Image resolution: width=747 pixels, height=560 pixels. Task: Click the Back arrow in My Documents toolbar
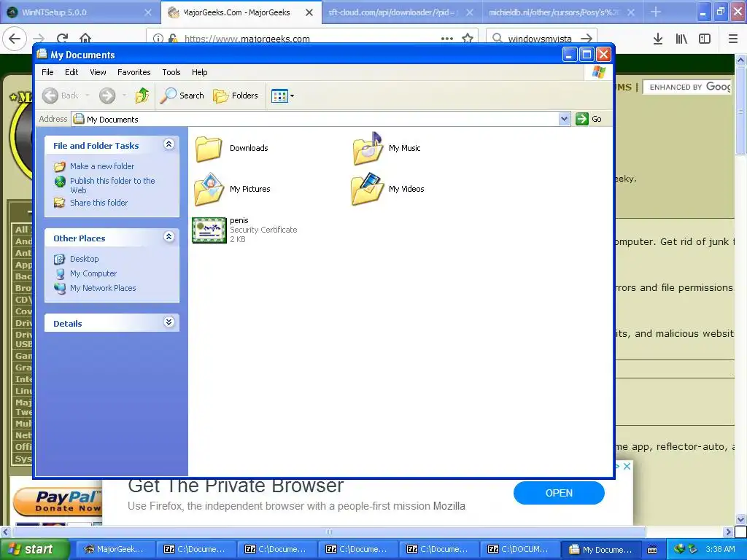tap(50, 96)
